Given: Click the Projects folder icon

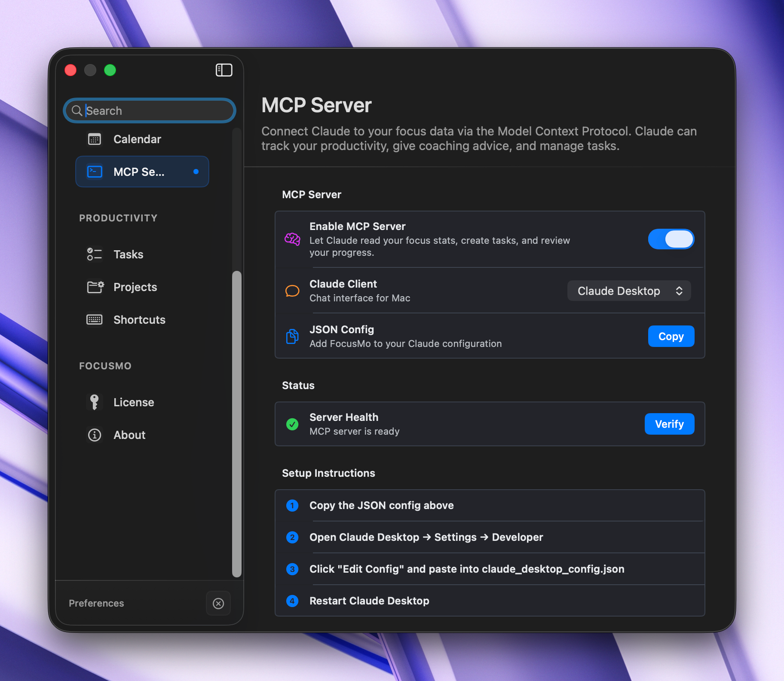Looking at the screenshot, I should 95,287.
